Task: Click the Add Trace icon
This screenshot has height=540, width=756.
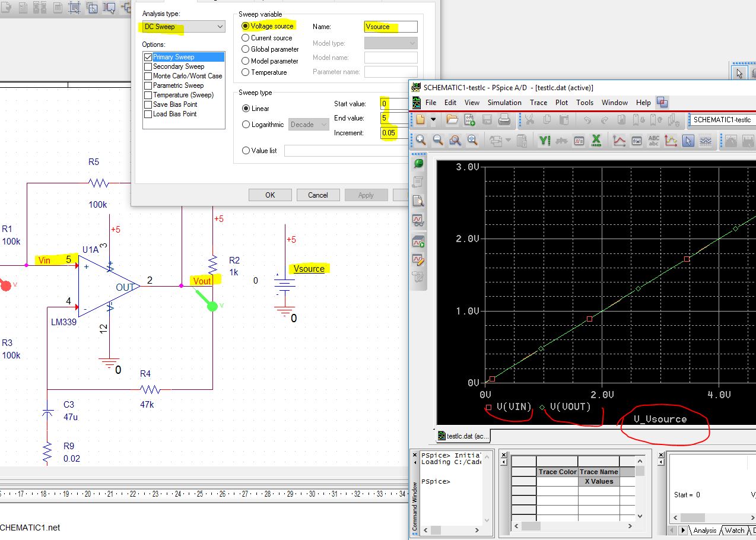Action: click(619, 141)
